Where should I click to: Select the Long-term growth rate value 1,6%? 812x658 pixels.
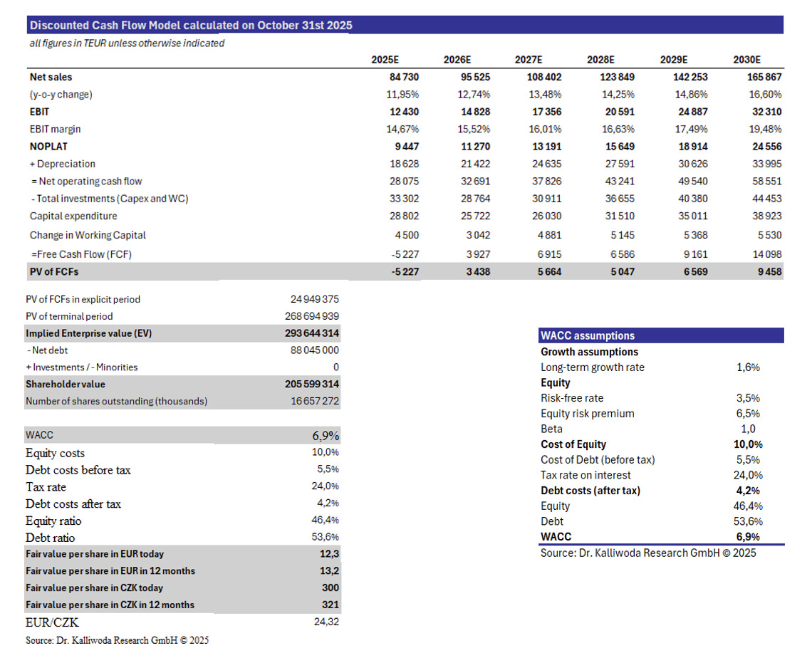pos(748,367)
